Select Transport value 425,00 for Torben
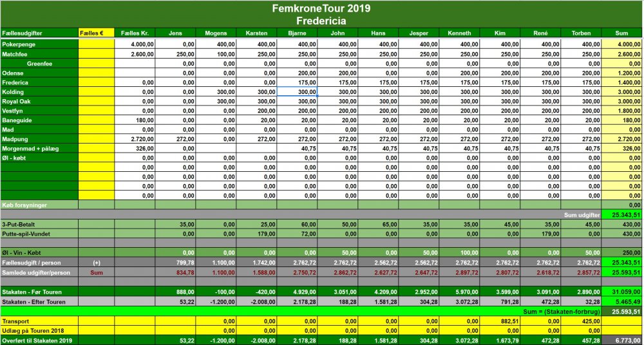The height and width of the screenshot is (345, 644). tap(581, 321)
